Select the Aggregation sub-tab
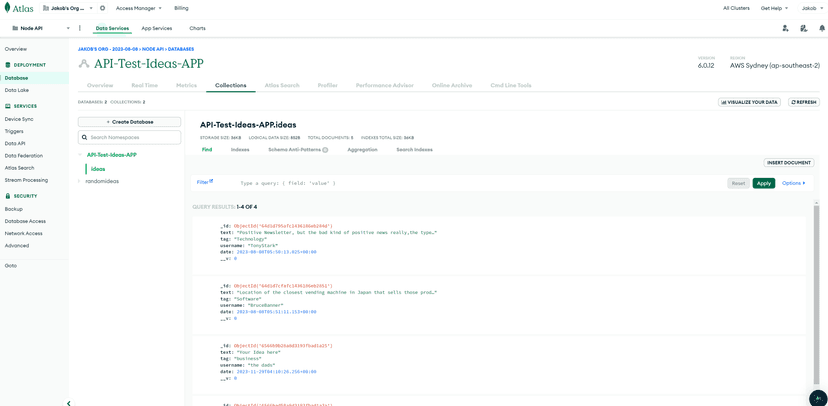This screenshot has width=828, height=406. (x=362, y=150)
